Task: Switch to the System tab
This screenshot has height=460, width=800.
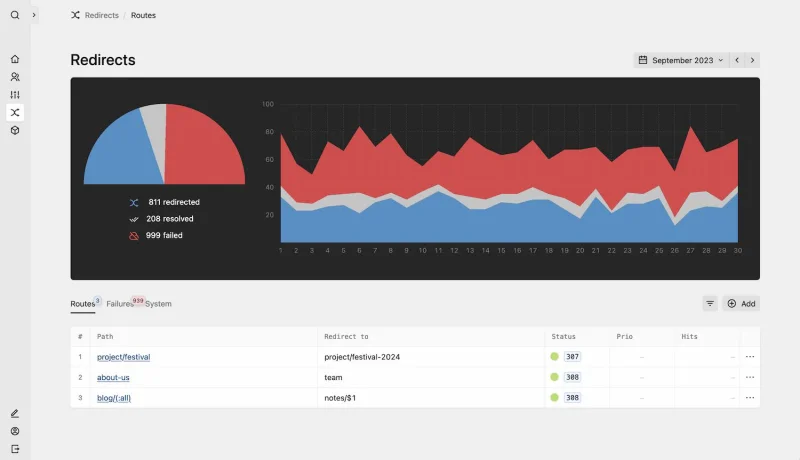Action: click(158, 303)
